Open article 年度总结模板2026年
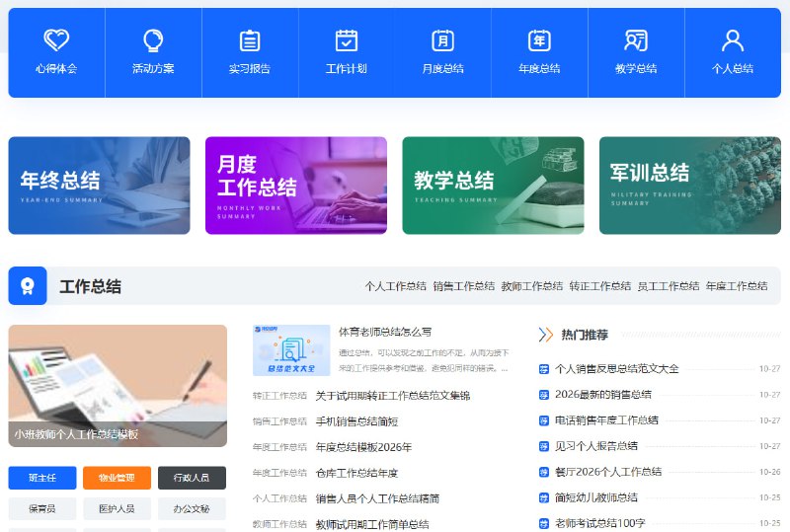 tap(363, 447)
